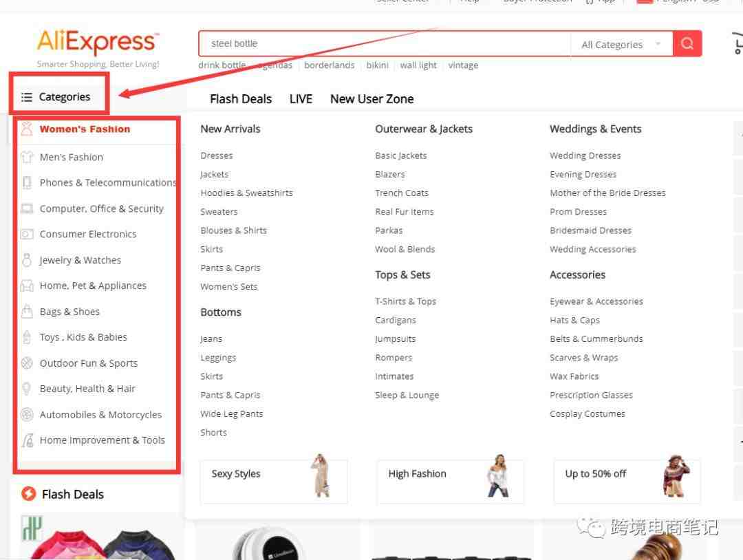This screenshot has height=560, width=743.
Task: Open T-Shirts & Tops link
Action: [x=406, y=301]
